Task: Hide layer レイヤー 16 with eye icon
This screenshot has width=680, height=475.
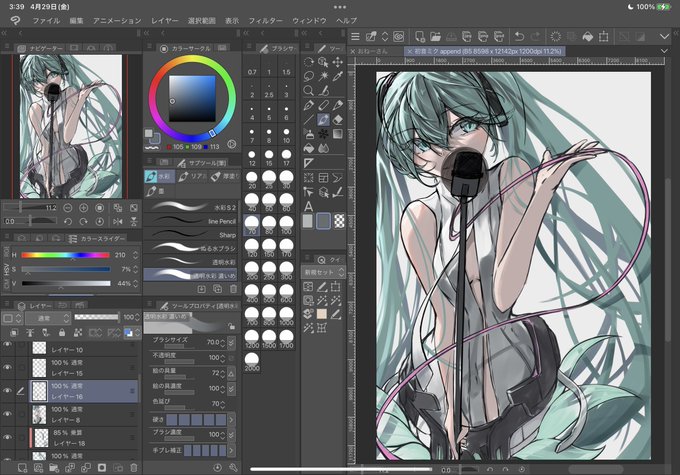Action: (x=7, y=390)
